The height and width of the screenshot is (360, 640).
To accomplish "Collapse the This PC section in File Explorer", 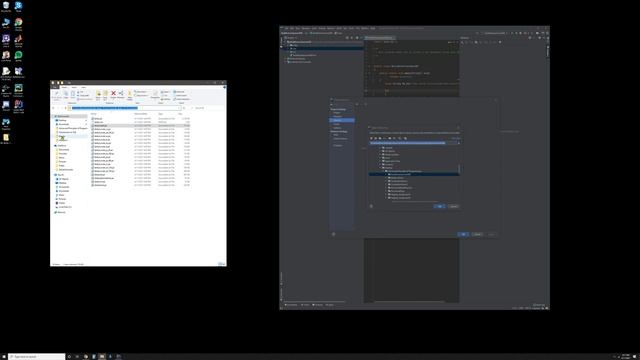I will pyautogui.click(x=53, y=175).
